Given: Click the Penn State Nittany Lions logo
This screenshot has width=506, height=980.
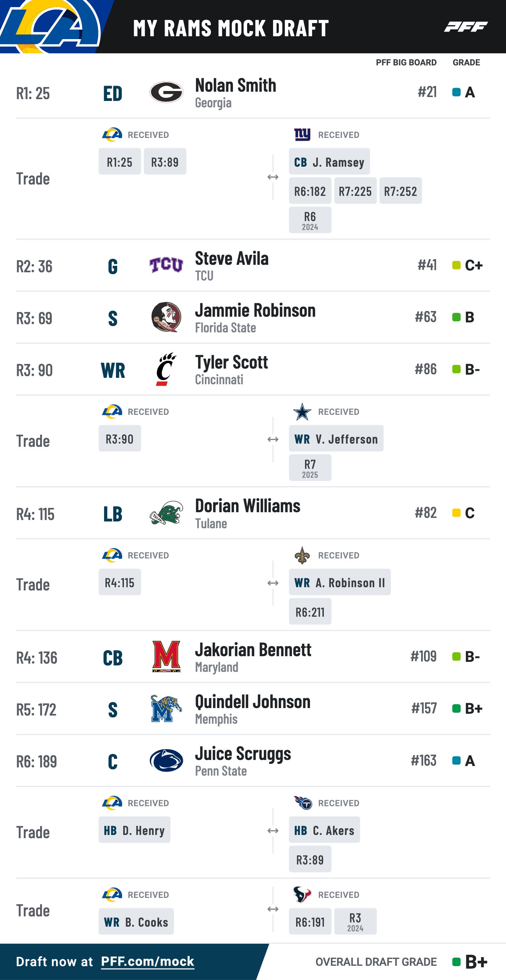Looking at the screenshot, I should [166, 760].
